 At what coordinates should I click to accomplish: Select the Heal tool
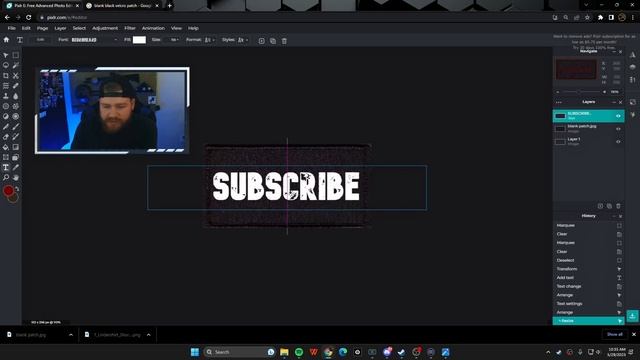click(x=16, y=86)
